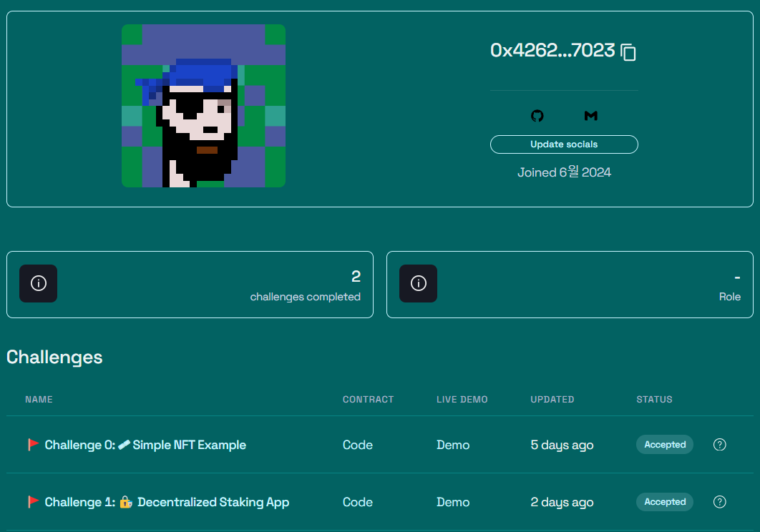Open Challenge 0: Simple NFT Example
Viewport: 760px width, 532px height.
coord(145,445)
